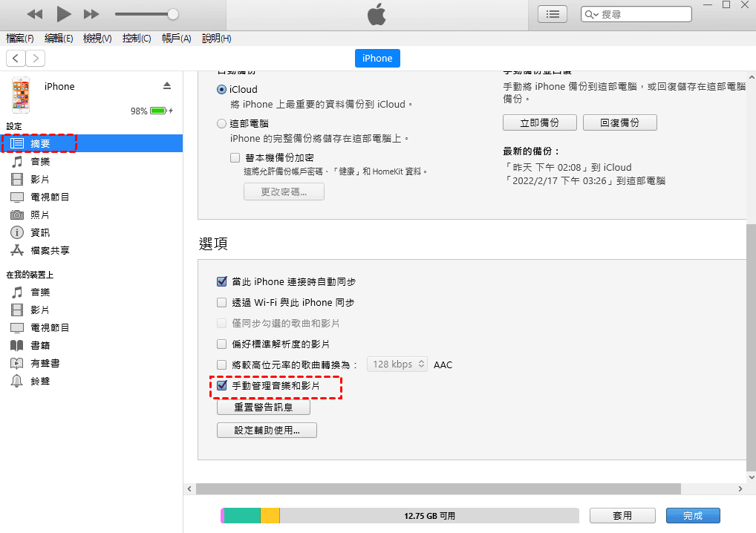Image resolution: width=756 pixels, height=533 pixels.
Task: Open the 檔案(F) menu
Action: click(20, 39)
